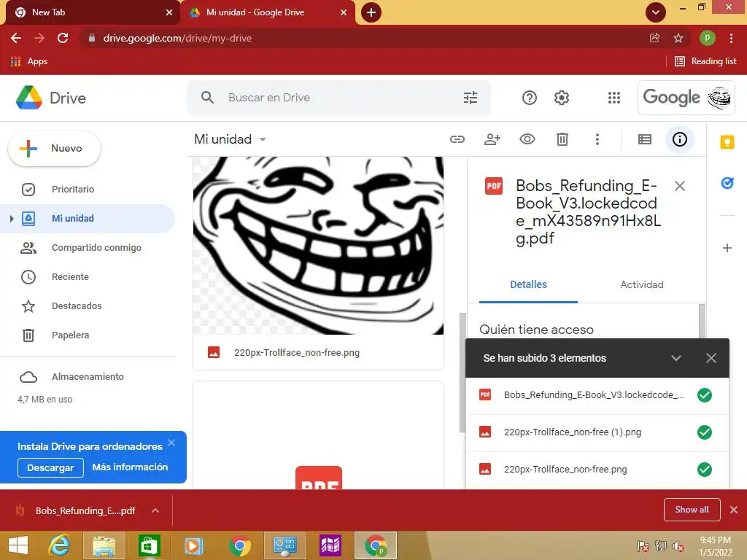
Task: Share this page icon in address bar
Action: click(x=654, y=38)
